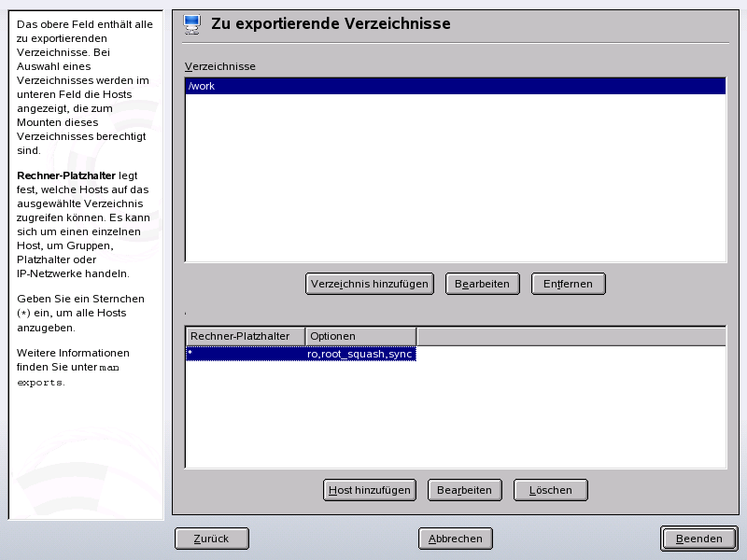Click the Verzeichnis hinzufügen button
The height and width of the screenshot is (560, 747).
coord(369,283)
